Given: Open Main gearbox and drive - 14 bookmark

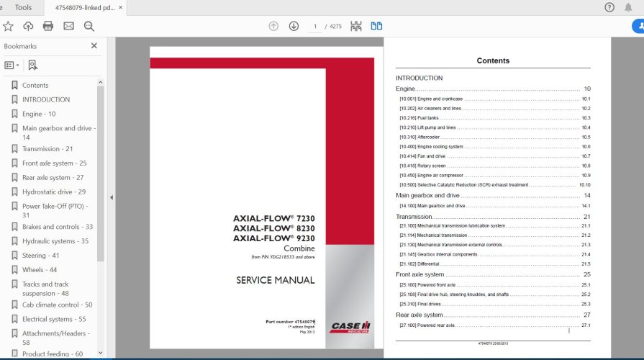Looking at the screenshot, I should point(59,132).
